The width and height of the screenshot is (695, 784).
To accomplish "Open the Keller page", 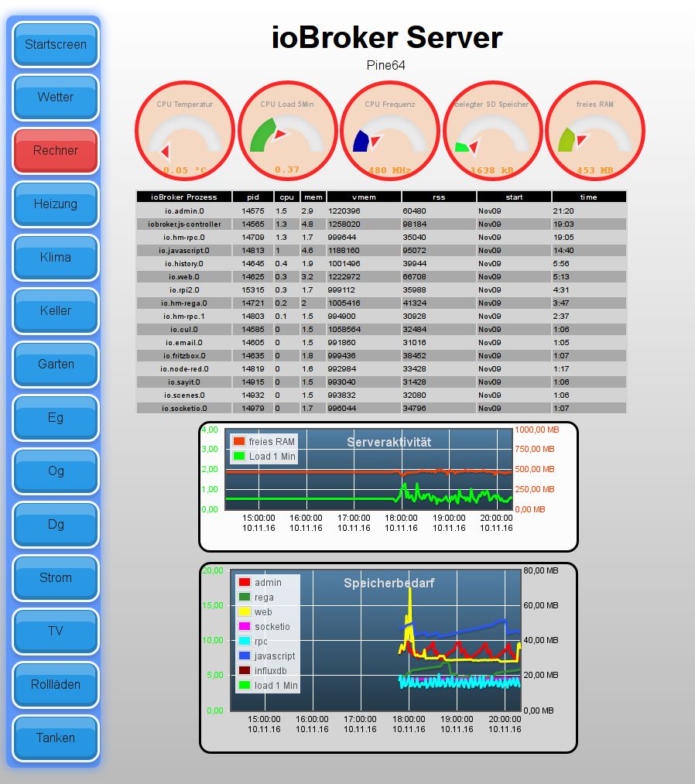I will (56, 311).
